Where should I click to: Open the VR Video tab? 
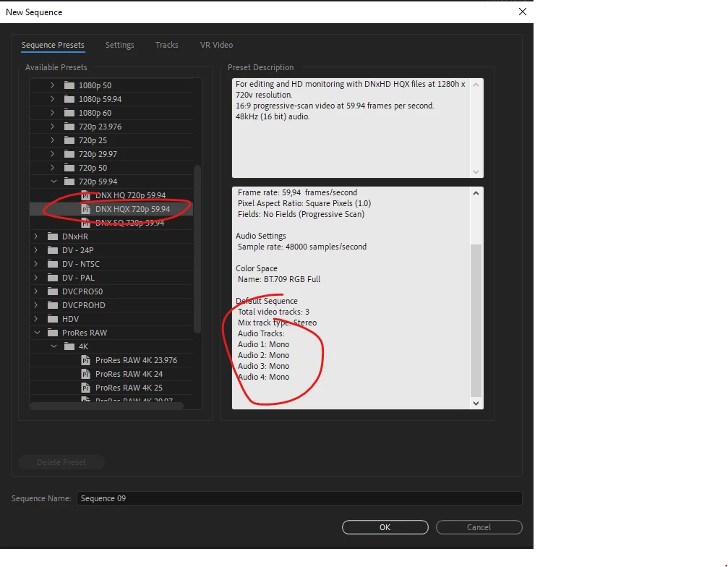tap(216, 45)
